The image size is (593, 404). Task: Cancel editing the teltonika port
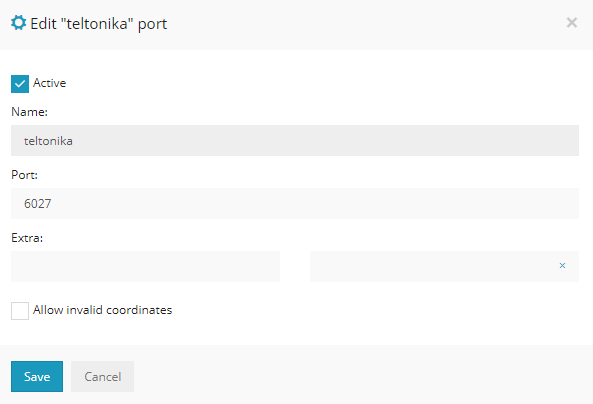102,376
